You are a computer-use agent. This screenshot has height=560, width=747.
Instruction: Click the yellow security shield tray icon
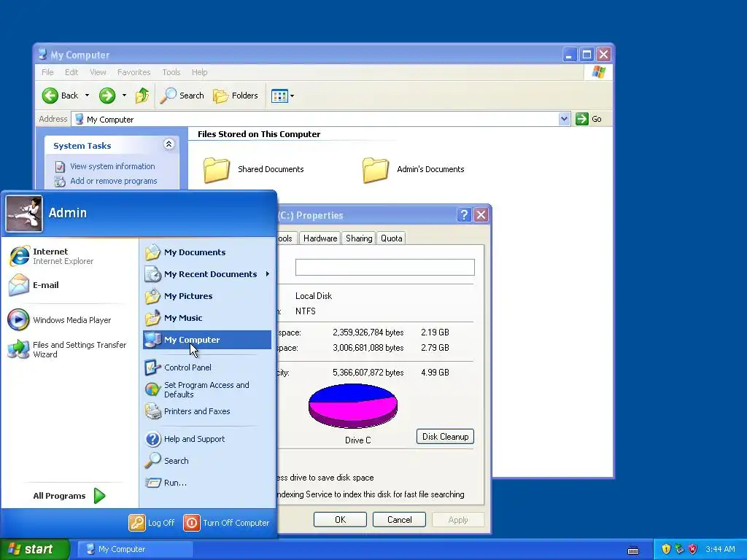(x=666, y=550)
